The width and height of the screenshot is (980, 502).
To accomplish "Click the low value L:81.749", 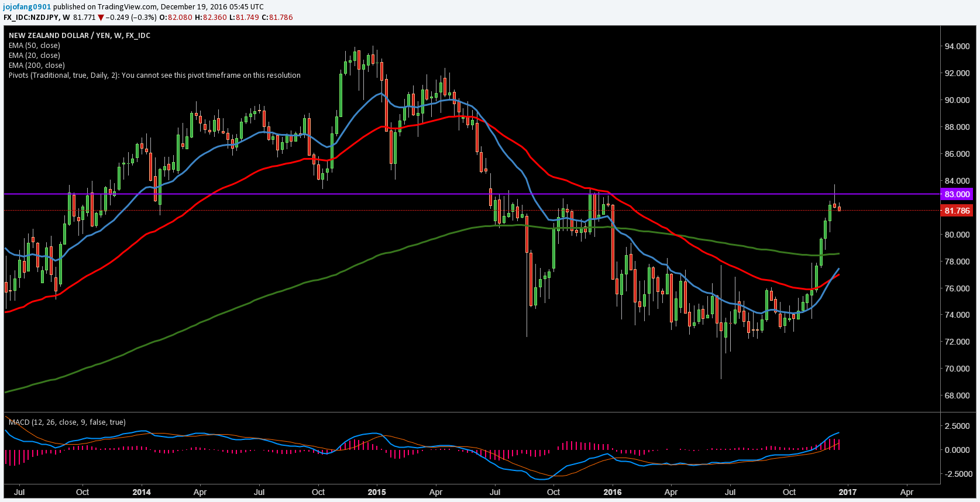I will [244, 18].
